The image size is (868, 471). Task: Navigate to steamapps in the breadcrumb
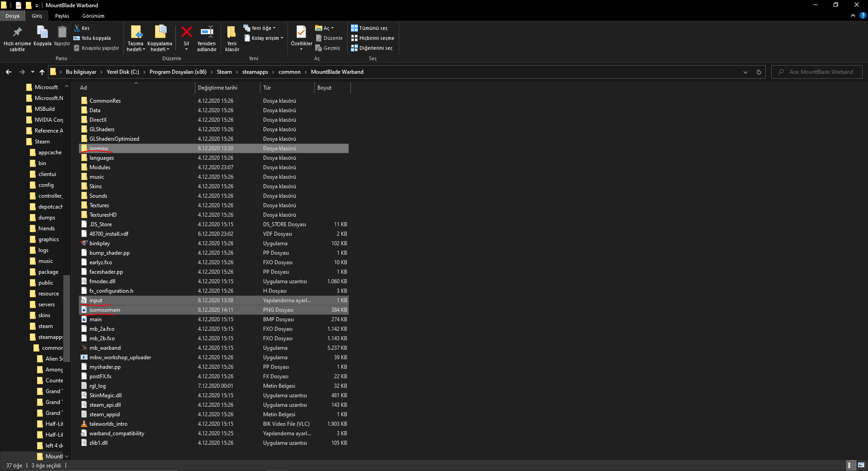[x=255, y=72]
